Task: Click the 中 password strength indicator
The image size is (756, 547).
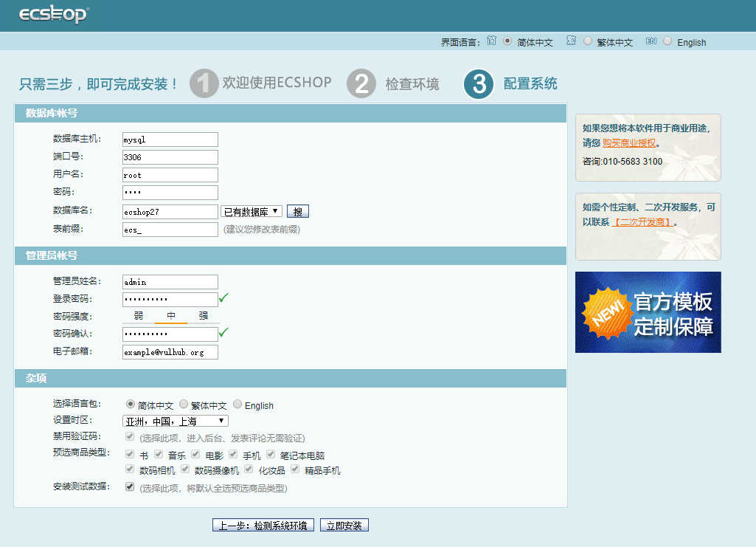Action: click(x=171, y=316)
